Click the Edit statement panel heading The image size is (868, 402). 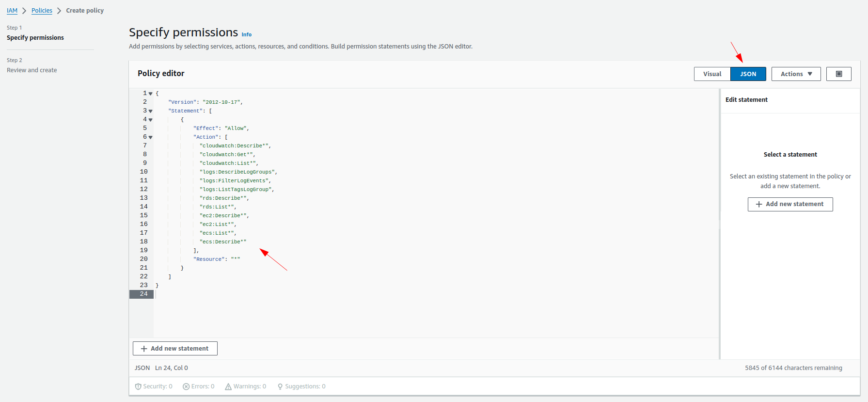[x=746, y=100]
